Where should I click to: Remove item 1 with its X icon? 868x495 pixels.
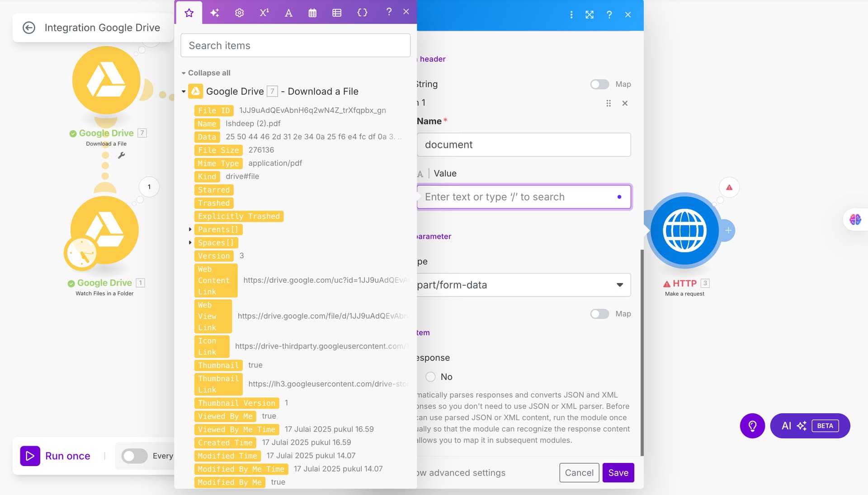[625, 104]
